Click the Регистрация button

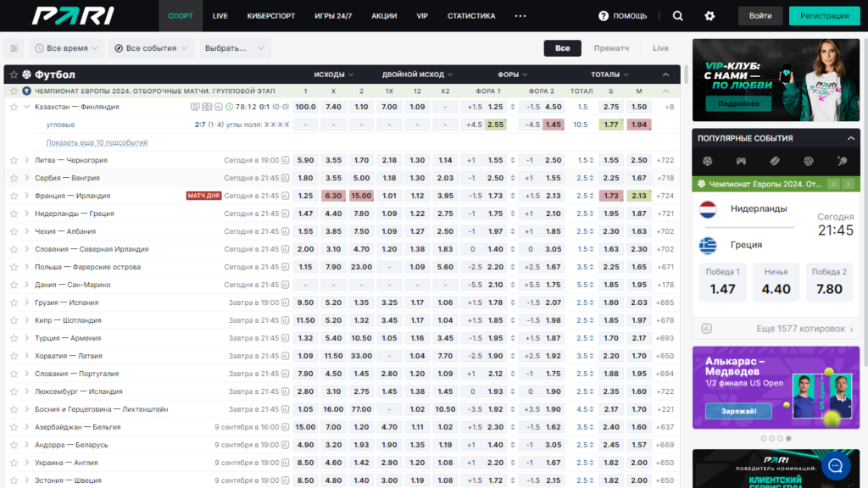point(824,16)
